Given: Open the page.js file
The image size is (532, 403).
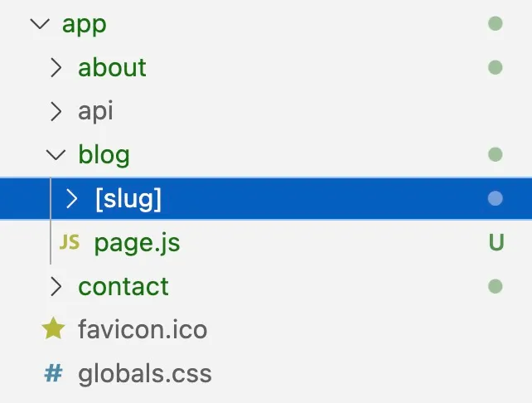Looking at the screenshot, I should click(137, 243).
